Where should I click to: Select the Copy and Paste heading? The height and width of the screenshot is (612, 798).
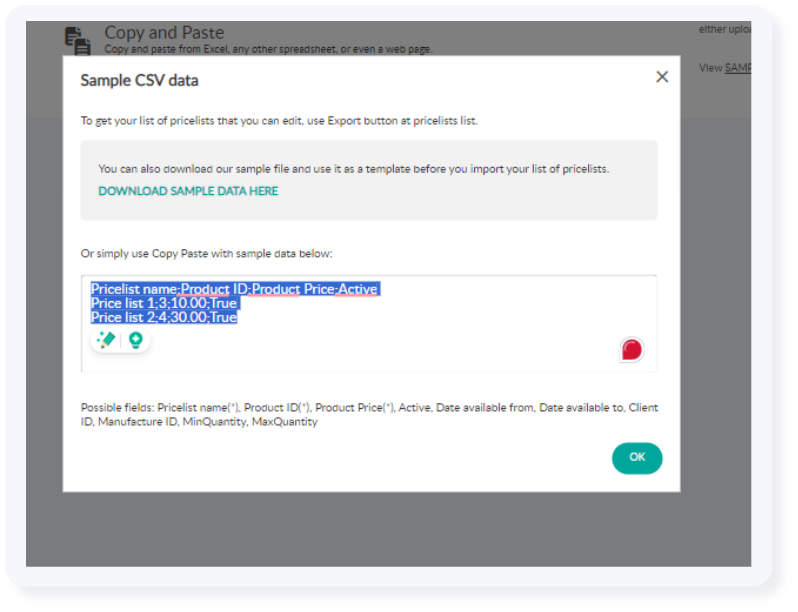pos(164,33)
